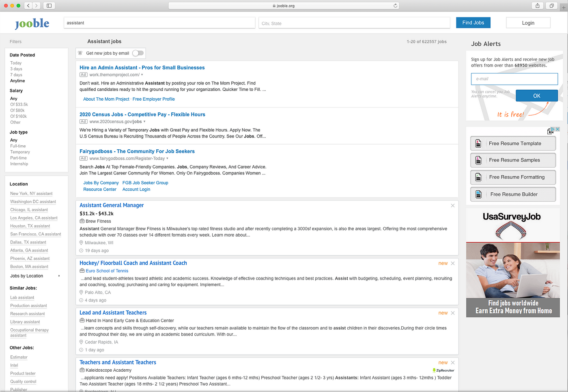The height and width of the screenshot is (392, 568).
Task: Select Full-time job type filter
Action: 18,146
